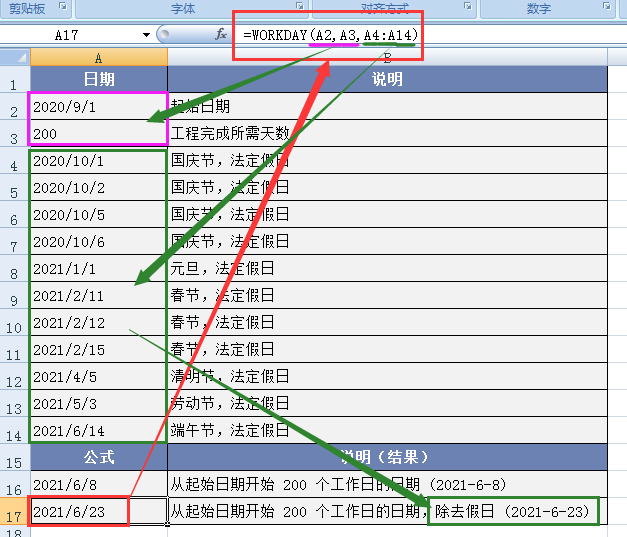
Task: Click cell 元旦，法定假日
Action: click(x=387, y=268)
